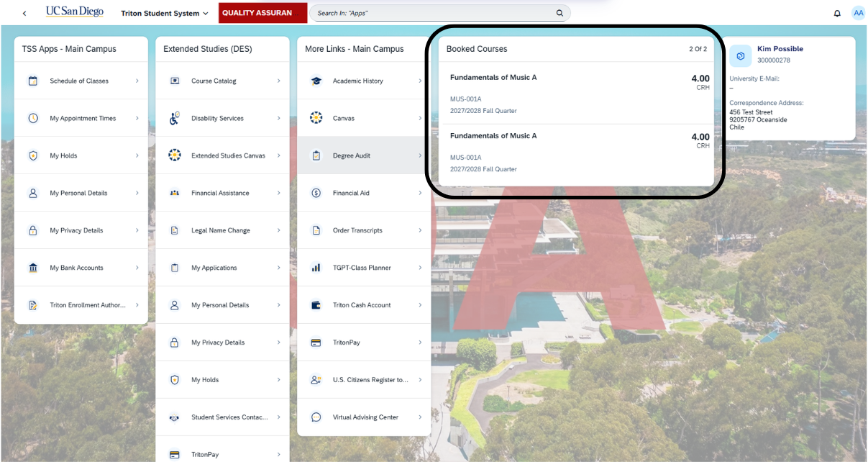Open the first Fundamentals of Music A course
The image size is (868, 462).
tap(576, 95)
